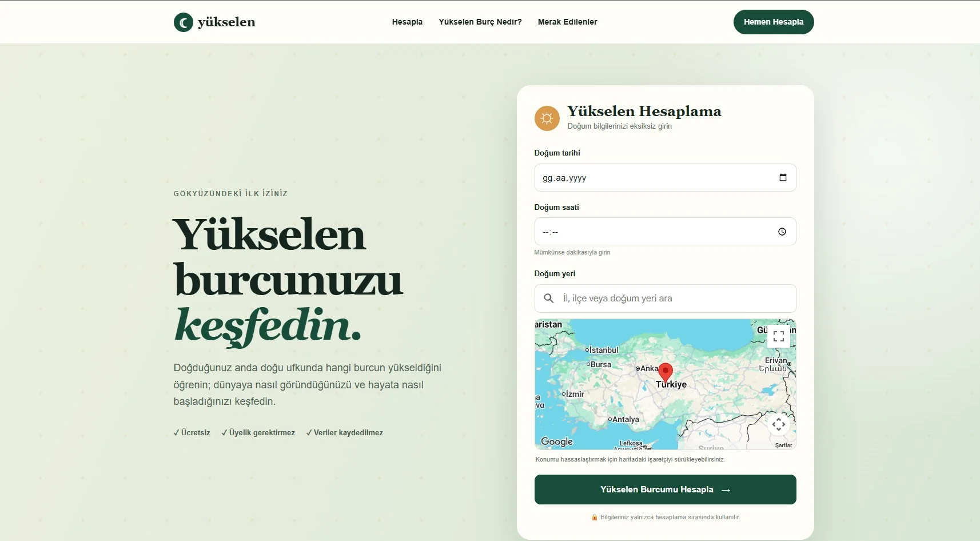Click Antalya label on the map
The height and width of the screenshot is (541, 980).
tap(625, 419)
